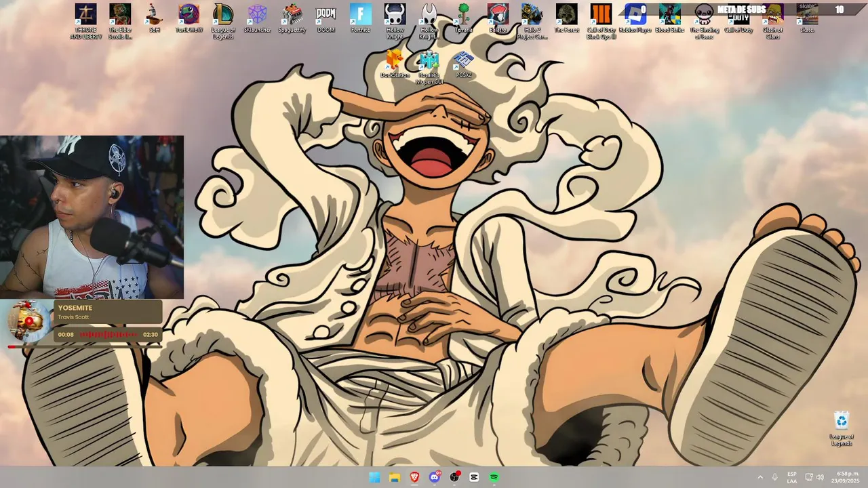This screenshot has width=868, height=488.
Task: Click the Travis Scott artist name
Action: (x=73, y=317)
